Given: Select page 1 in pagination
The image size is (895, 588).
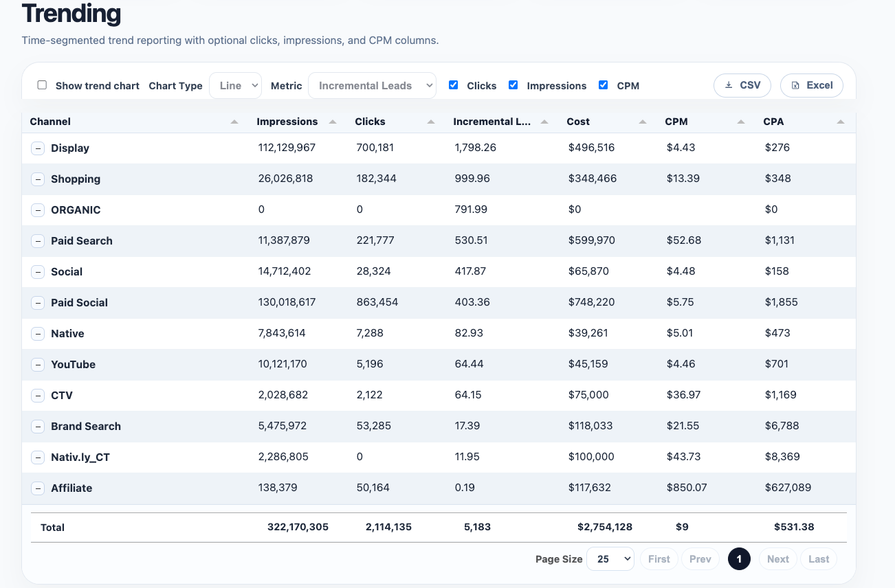Looking at the screenshot, I should pos(739,559).
